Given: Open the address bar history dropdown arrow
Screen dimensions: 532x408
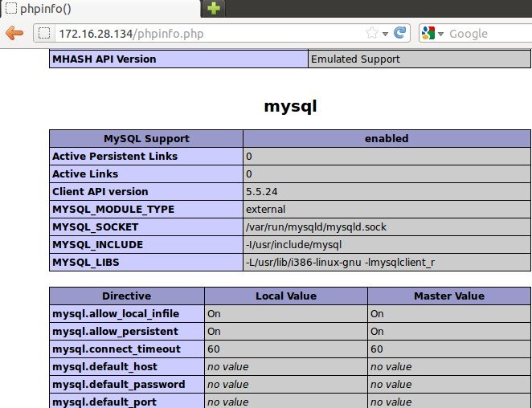Looking at the screenshot, I should [386, 34].
